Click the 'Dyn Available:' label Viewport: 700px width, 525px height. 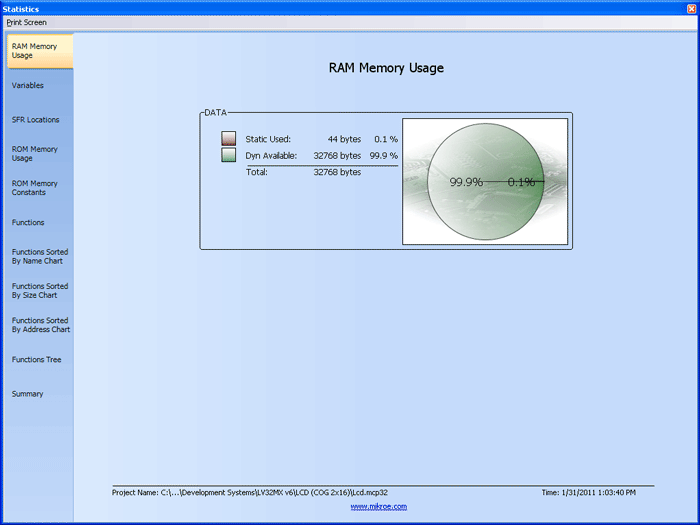(271, 156)
